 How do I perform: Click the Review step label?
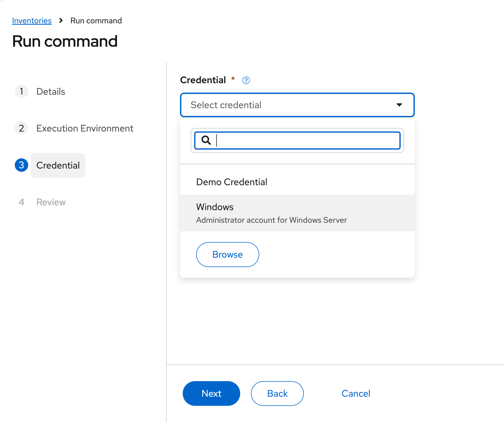click(x=51, y=202)
